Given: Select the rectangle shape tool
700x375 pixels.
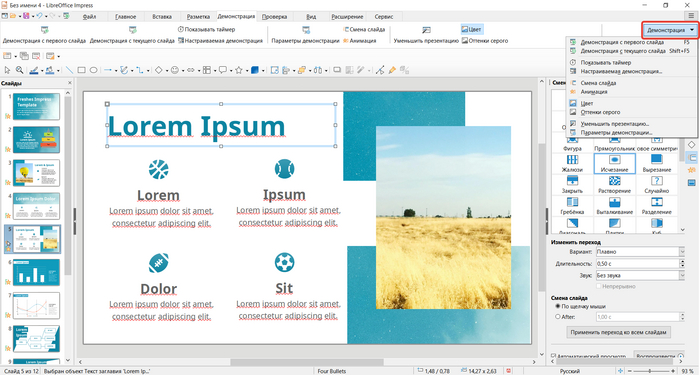Looking at the screenshot, I should 81,70.
